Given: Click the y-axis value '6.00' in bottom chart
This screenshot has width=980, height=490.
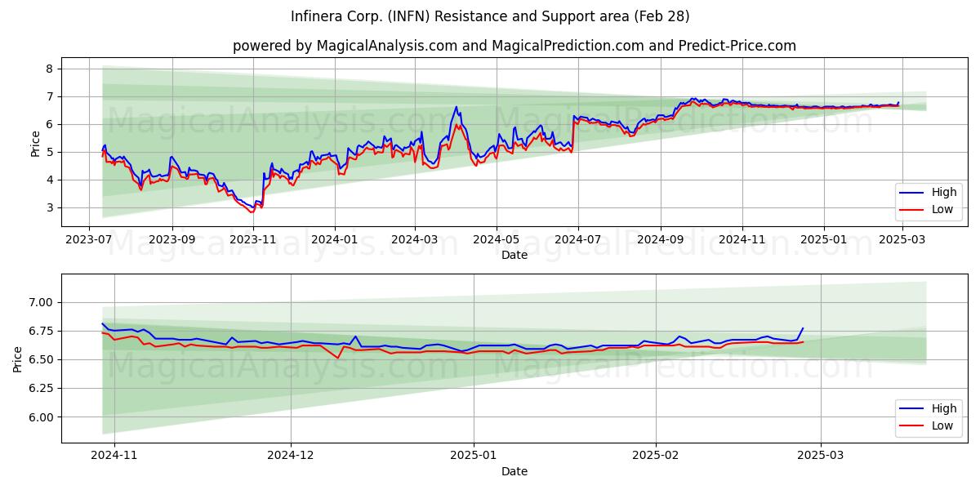Looking at the screenshot, I should click(x=41, y=416).
